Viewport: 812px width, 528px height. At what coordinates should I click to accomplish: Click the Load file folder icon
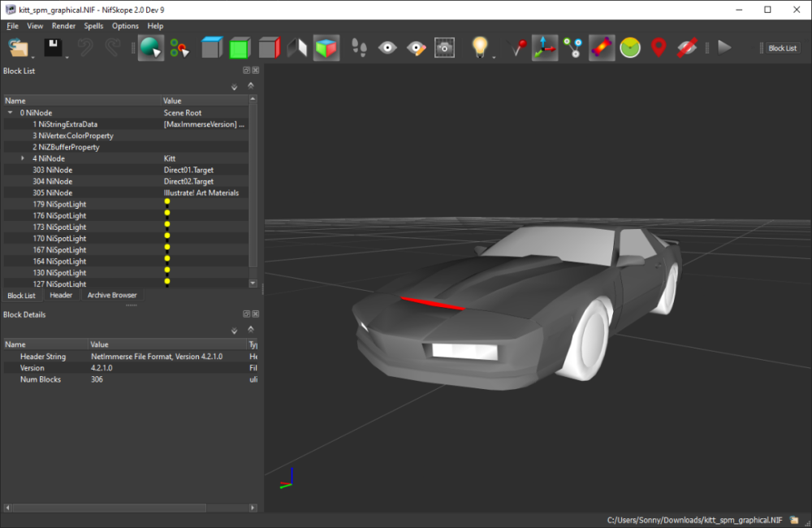(18, 48)
